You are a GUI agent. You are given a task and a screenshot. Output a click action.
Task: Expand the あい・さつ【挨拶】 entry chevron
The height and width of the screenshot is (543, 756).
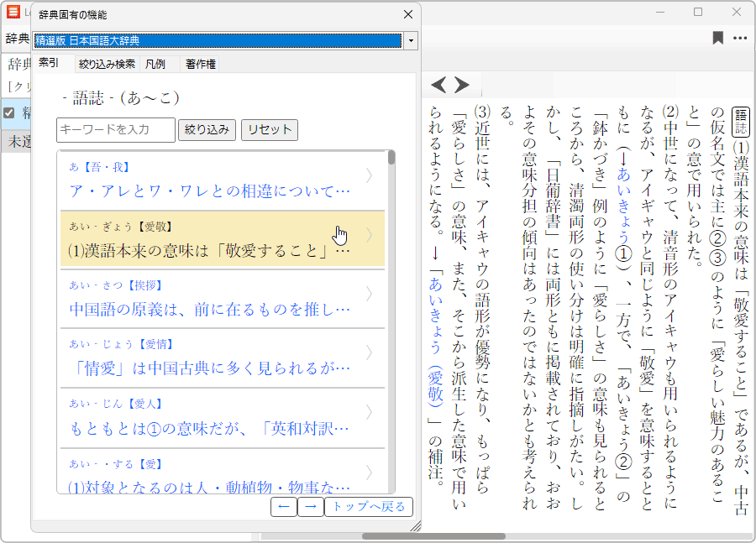point(370,294)
